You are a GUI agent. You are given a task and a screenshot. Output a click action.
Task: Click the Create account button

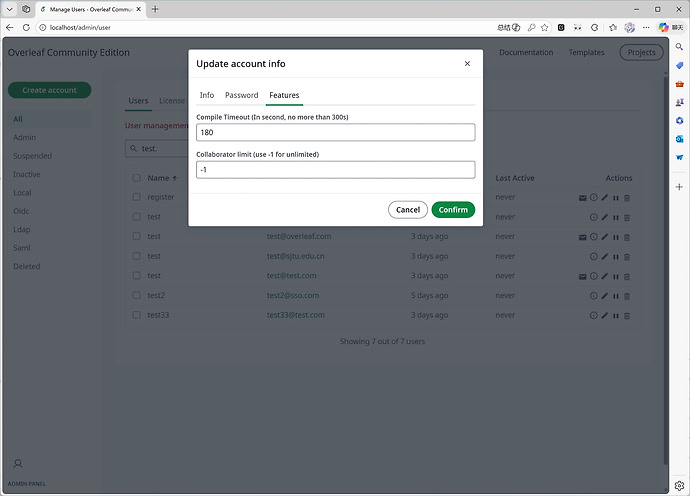pyautogui.click(x=50, y=90)
